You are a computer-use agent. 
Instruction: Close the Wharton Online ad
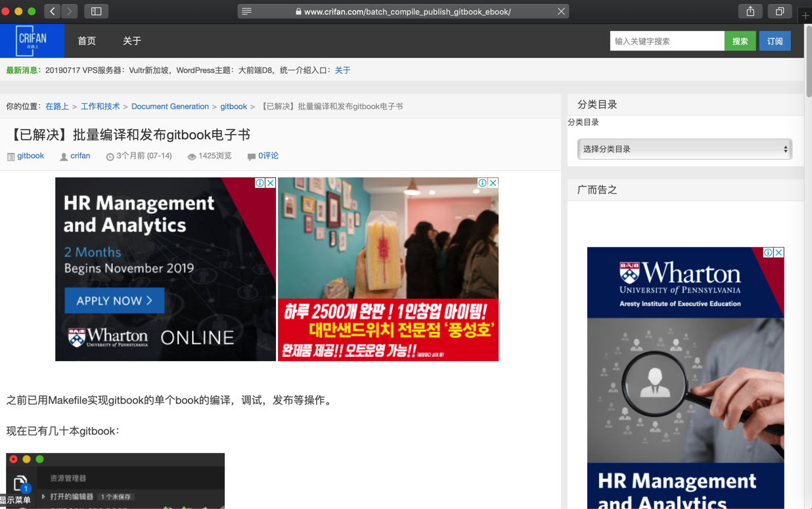tap(270, 183)
